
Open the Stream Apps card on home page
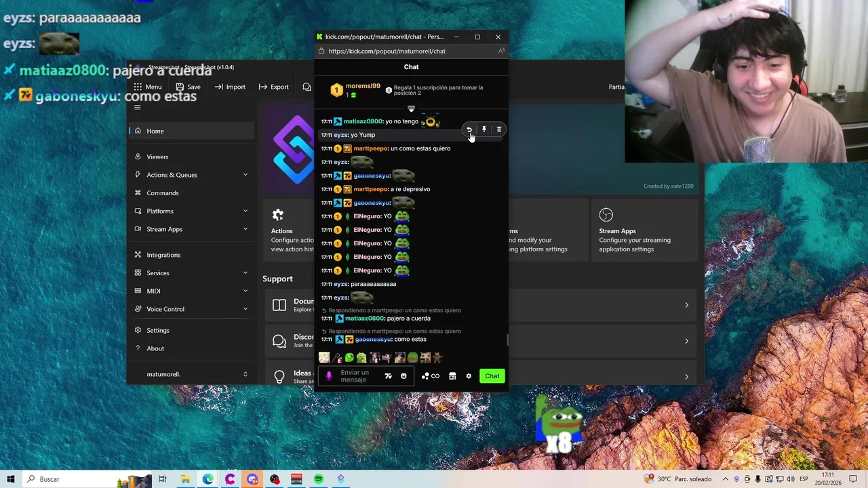(x=644, y=230)
